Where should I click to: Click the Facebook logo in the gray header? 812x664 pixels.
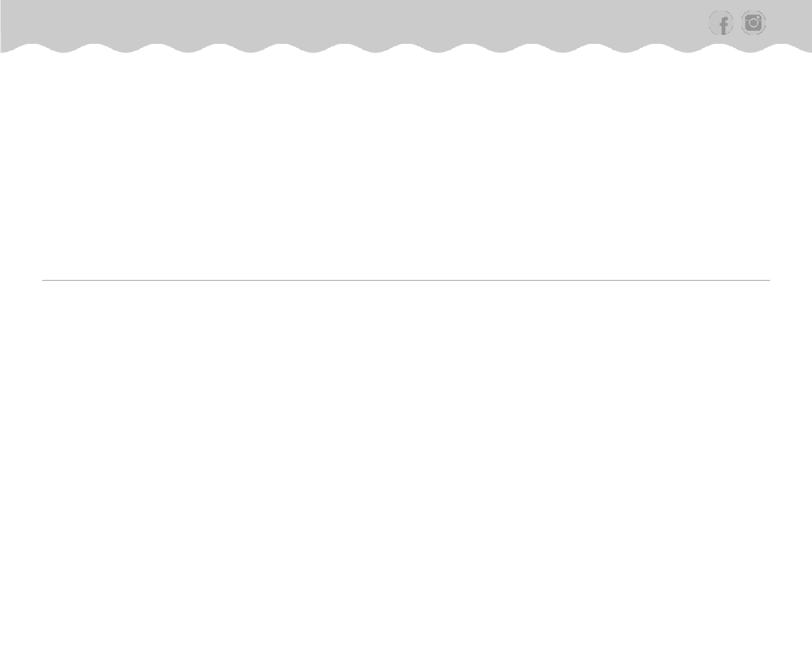pos(721,23)
